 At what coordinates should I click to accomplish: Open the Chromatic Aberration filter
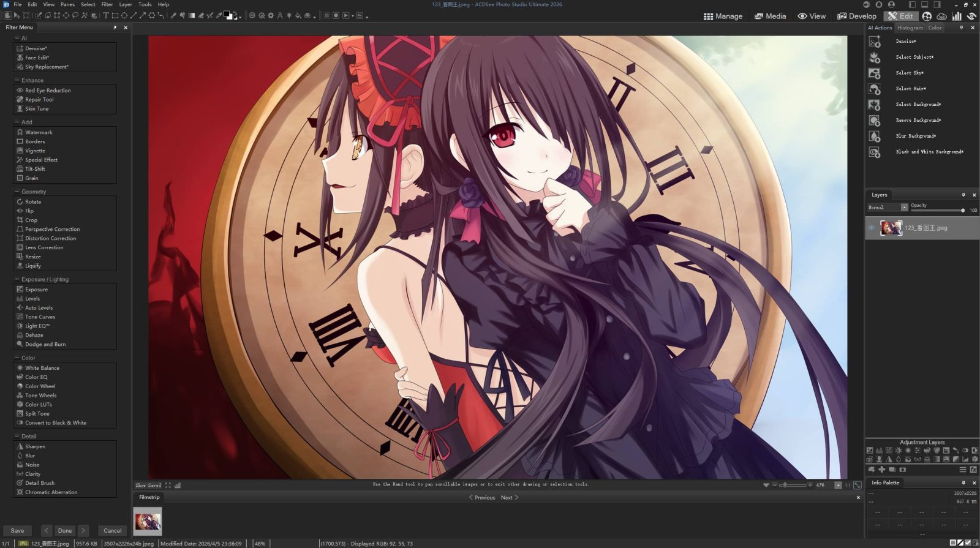click(x=51, y=492)
